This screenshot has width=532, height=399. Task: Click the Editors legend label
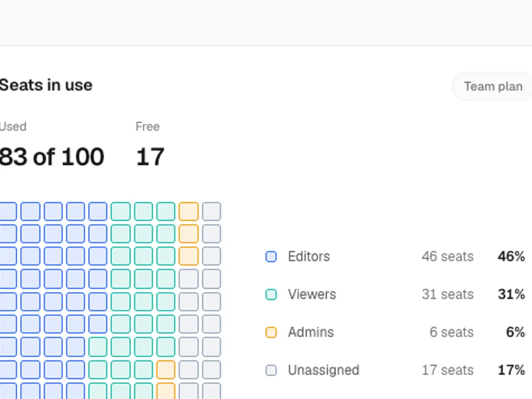pyautogui.click(x=309, y=256)
